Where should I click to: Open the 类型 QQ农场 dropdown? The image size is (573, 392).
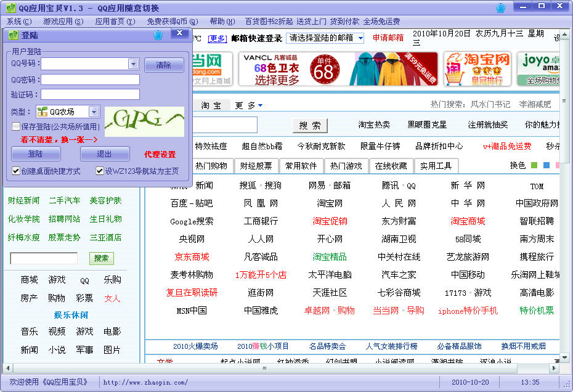tap(94, 112)
